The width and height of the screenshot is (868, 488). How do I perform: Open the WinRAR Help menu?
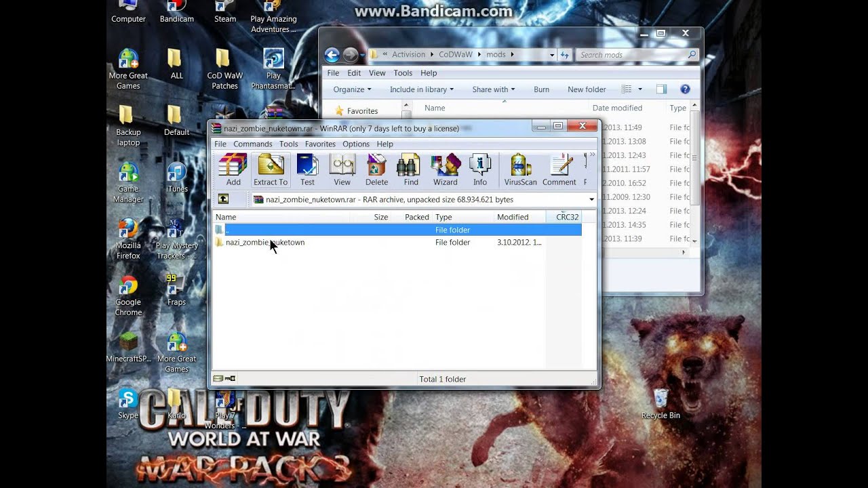pos(384,144)
